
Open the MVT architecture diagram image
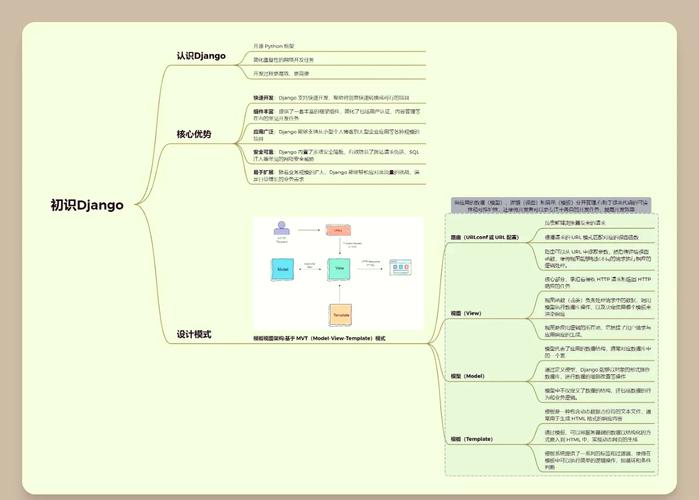click(338, 273)
